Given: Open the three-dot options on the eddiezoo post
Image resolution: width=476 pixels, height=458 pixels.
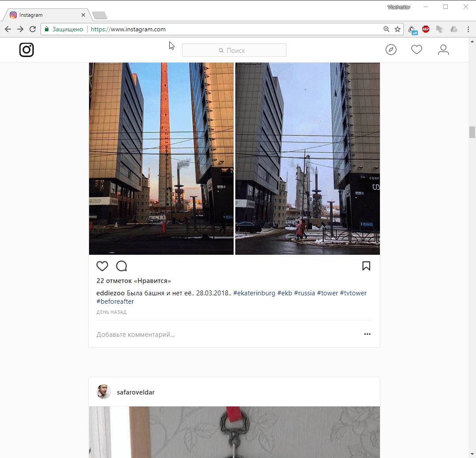Looking at the screenshot, I should coord(367,334).
